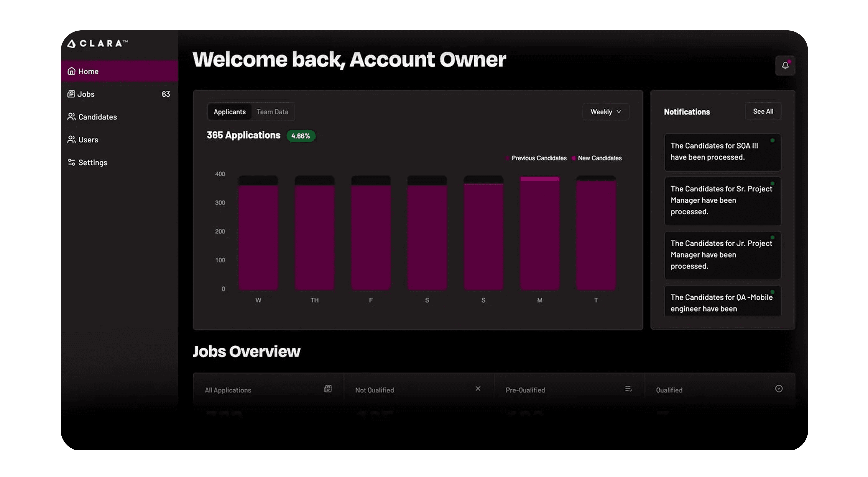The image size is (868, 477).
Task: Click the Home house icon
Action: (x=71, y=71)
